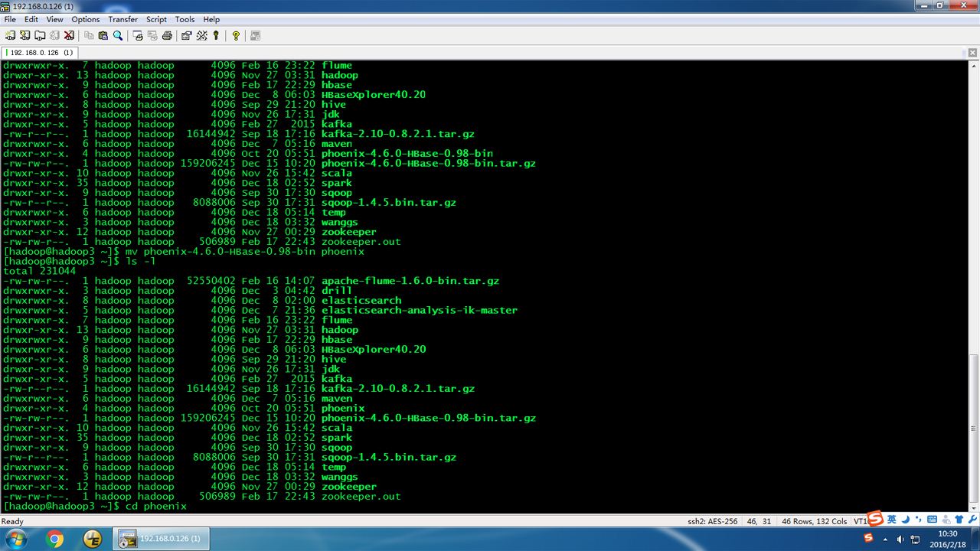Click the 192.168.0.126 (1) taskbar button
Screen dimensions: 980x551
[161, 539]
